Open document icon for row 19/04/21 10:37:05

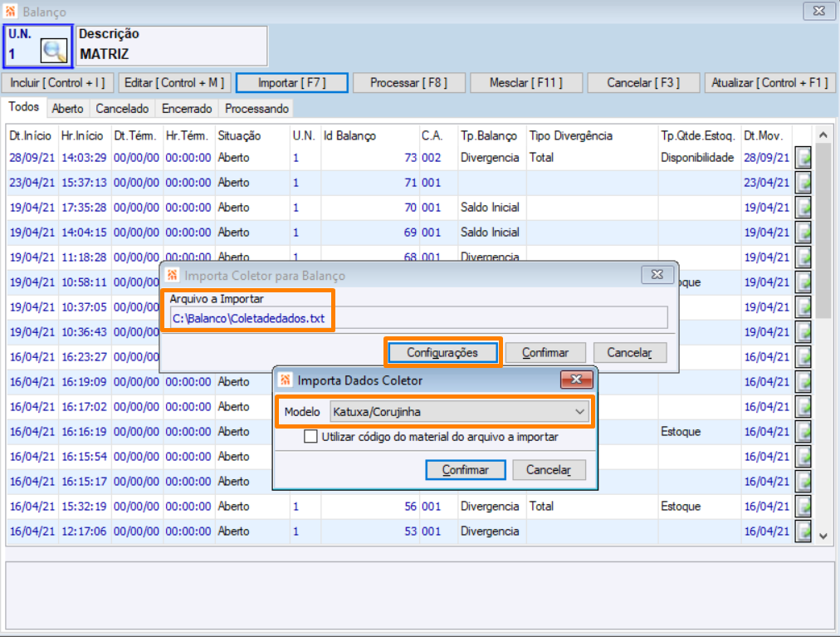[803, 307]
